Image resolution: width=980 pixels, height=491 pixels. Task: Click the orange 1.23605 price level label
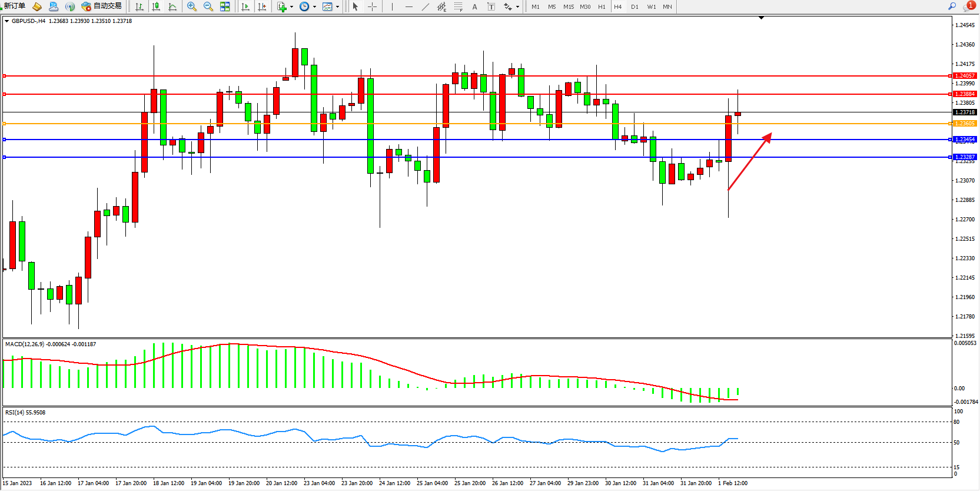click(x=965, y=124)
